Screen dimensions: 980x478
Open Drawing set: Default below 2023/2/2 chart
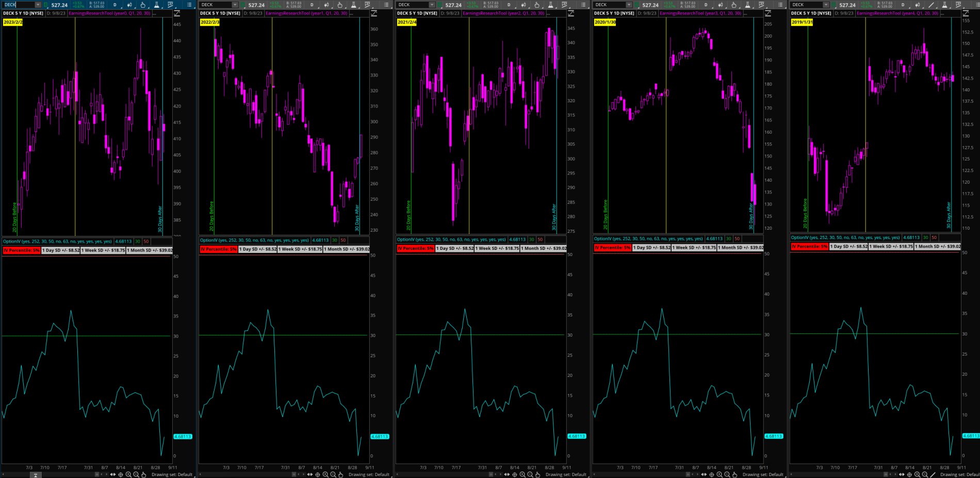point(172,474)
